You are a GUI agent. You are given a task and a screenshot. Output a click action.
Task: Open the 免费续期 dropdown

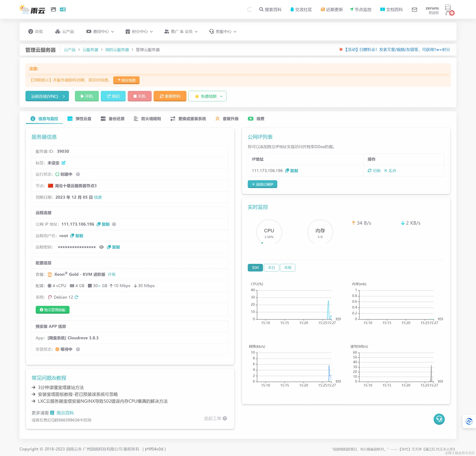(x=208, y=96)
